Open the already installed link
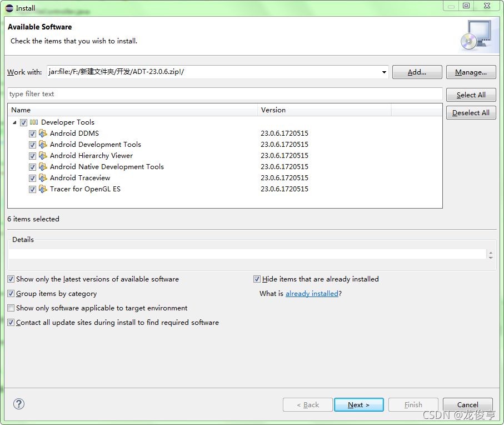Screen dimensions: 504x425 [312, 293]
